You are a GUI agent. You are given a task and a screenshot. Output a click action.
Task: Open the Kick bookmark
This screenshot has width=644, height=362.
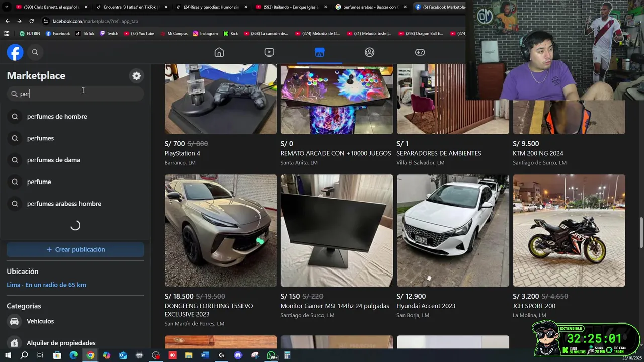[x=231, y=34]
